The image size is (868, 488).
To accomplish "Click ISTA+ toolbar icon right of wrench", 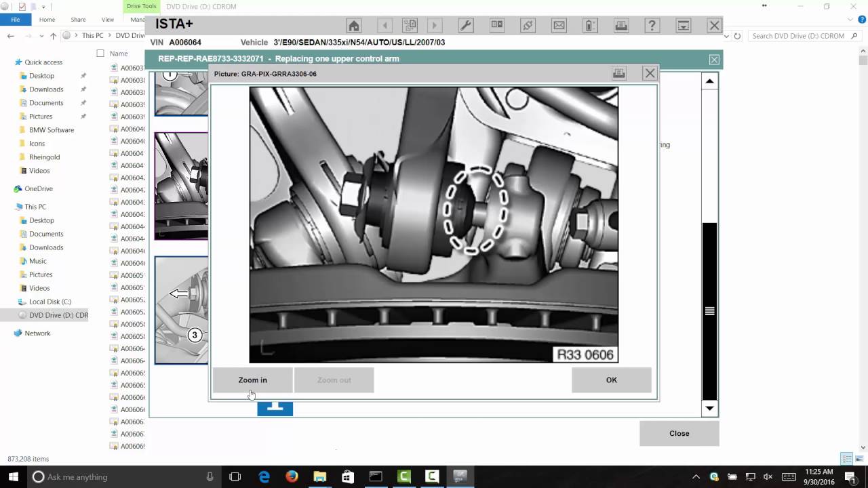I will (x=497, y=26).
